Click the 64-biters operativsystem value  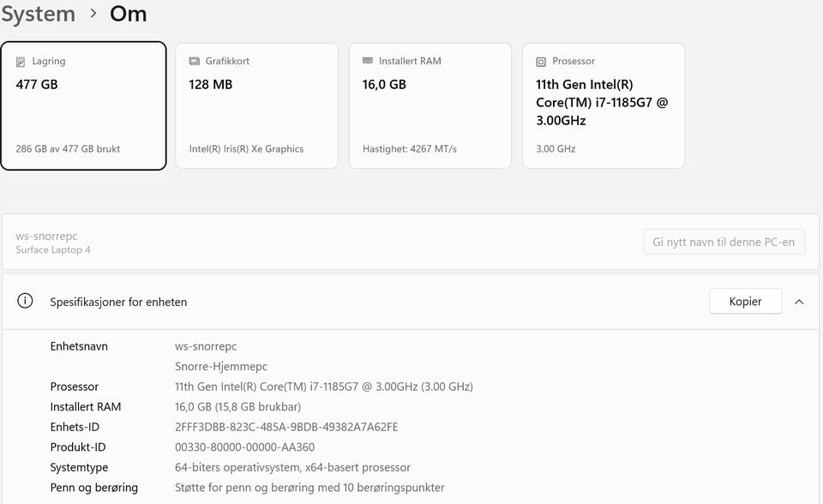tap(292, 467)
